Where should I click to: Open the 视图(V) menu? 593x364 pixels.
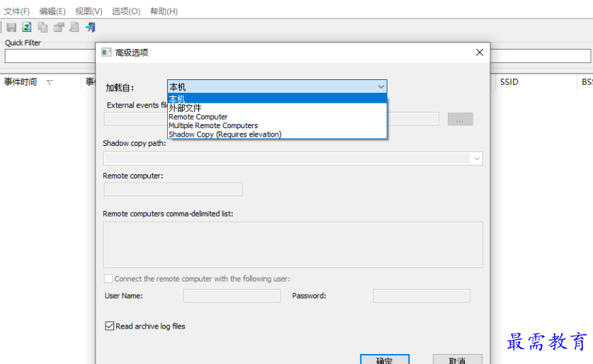point(89,11)
